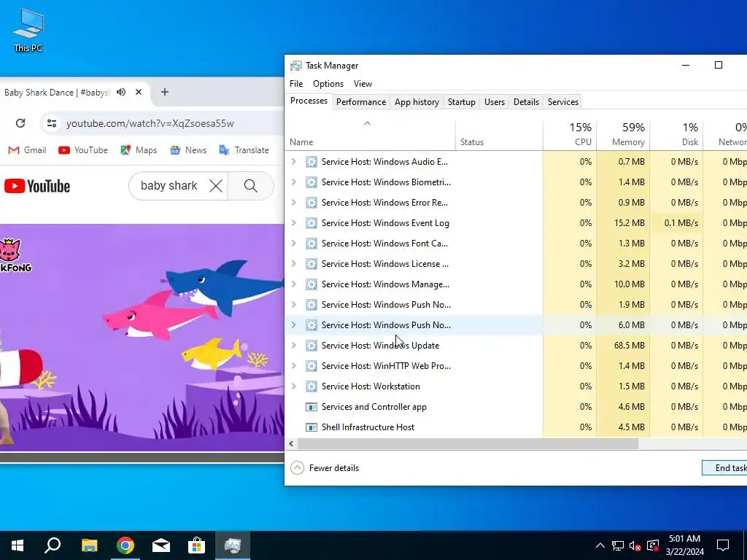The height and width of the screenshot is (560, 747).
Task: Select gear icon of Windows Event Log service
Action: (x=311, y=223)
